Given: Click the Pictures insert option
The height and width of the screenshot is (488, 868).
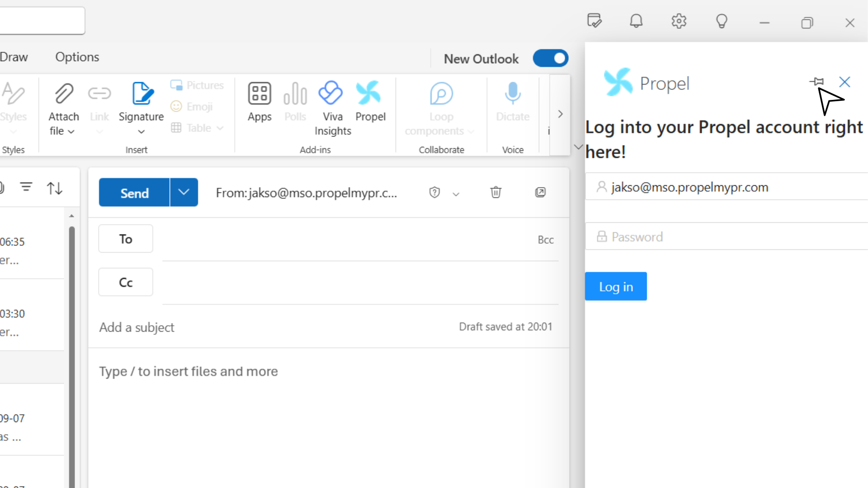Looking at the screenshot, I should pos(197,85).
